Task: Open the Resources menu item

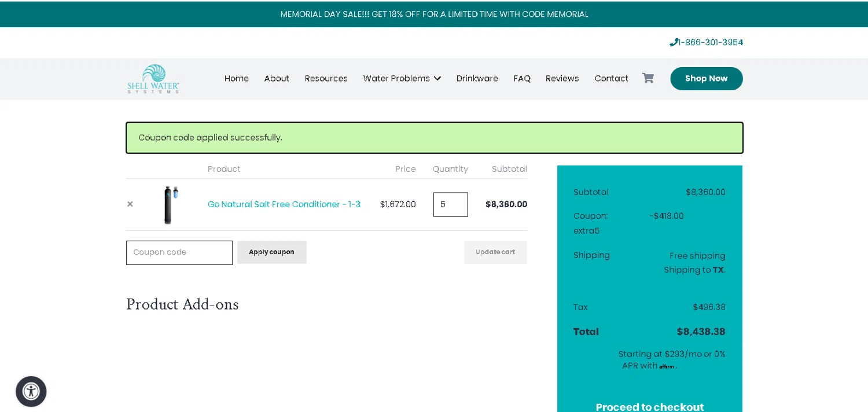Action: 326,78
